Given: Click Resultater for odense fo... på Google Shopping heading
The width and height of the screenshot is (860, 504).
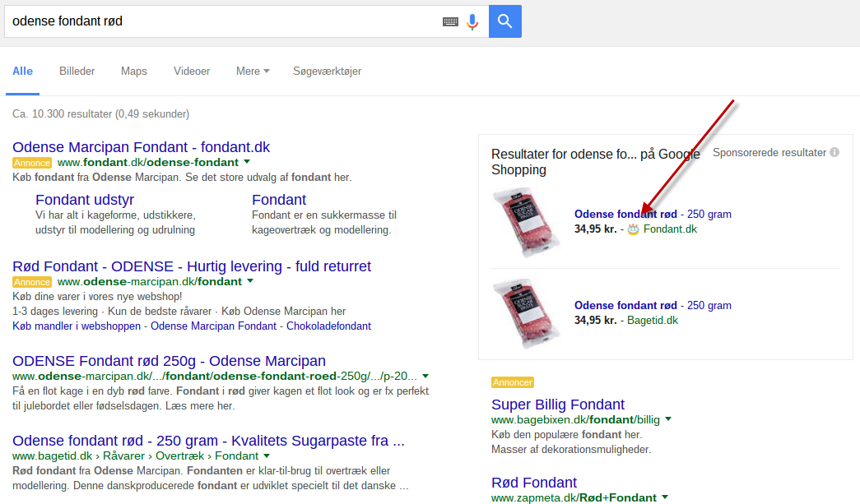Looking at the screenshot, I should pos(596,162).
